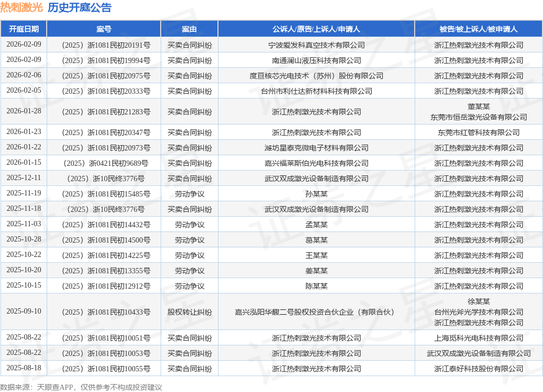Select the 案由 column header

189,29
